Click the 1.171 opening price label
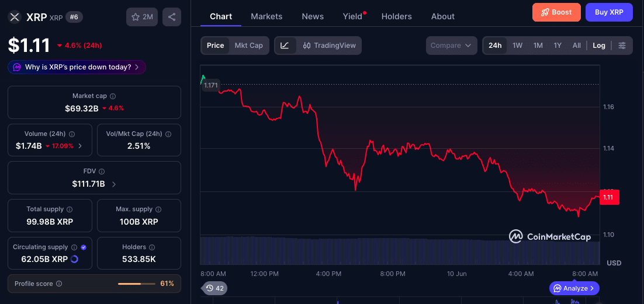 [211, 85]
